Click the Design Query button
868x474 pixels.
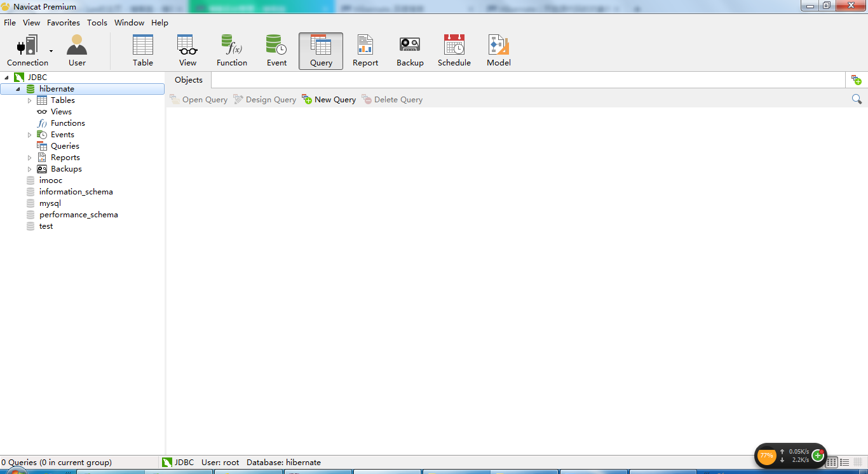[x=265, y=100]
